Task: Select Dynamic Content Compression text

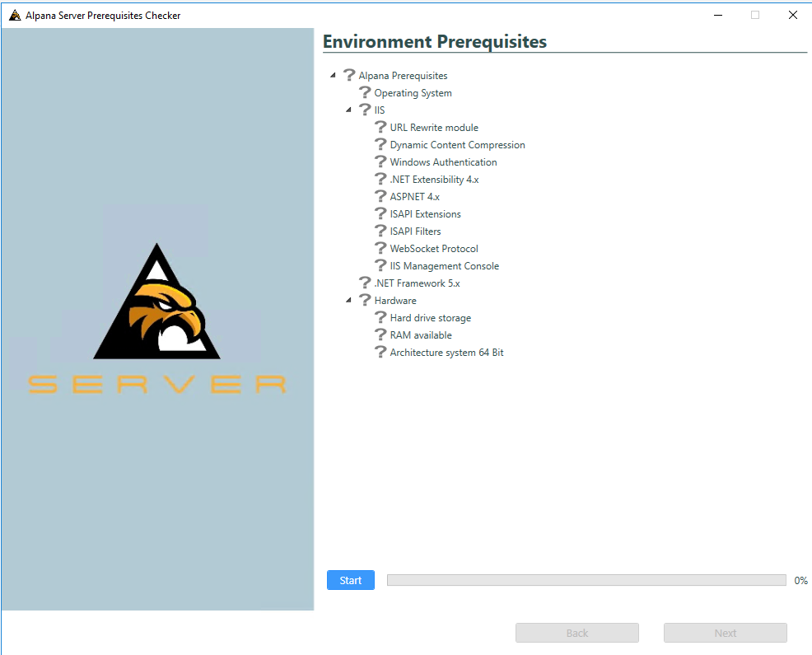Action: click(457, 144)
